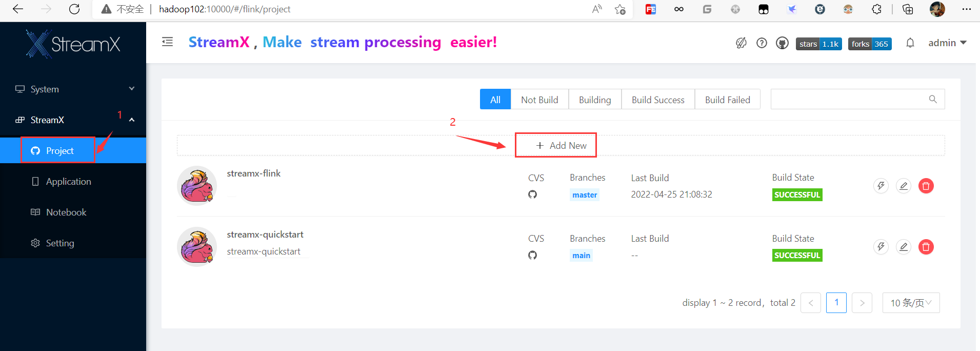
Task: Filter projects by Build Failed
Action: click(x=727, y=100)
